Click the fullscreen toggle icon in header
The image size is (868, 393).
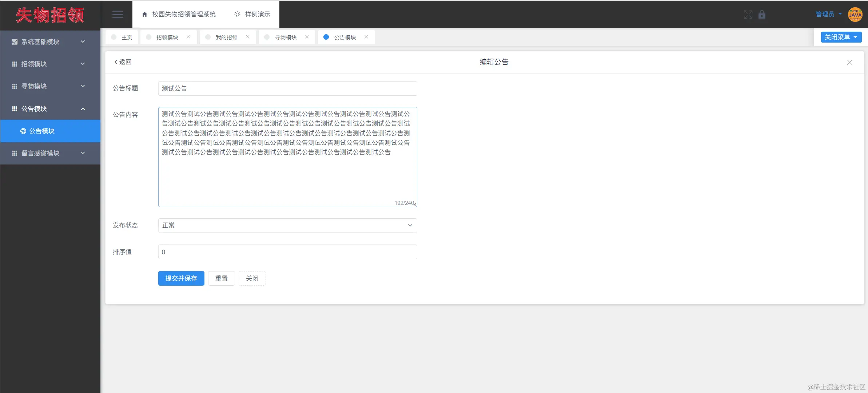tap(749, 15)
